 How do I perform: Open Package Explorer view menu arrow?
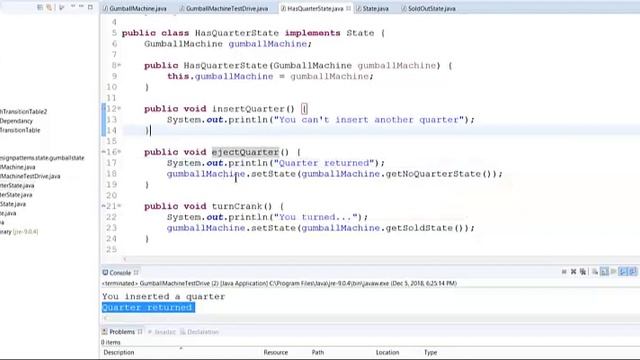pyautogui.click(x=62, y=7)
